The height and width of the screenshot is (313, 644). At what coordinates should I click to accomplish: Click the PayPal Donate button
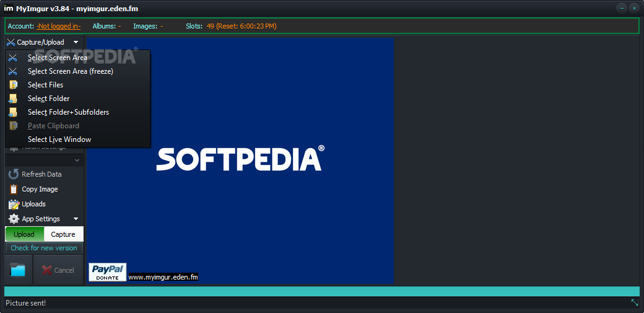[x=108, y=272]
